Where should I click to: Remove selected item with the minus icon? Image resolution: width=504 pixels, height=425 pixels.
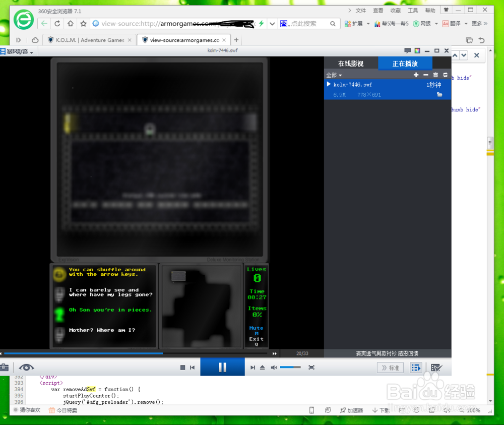426,75
